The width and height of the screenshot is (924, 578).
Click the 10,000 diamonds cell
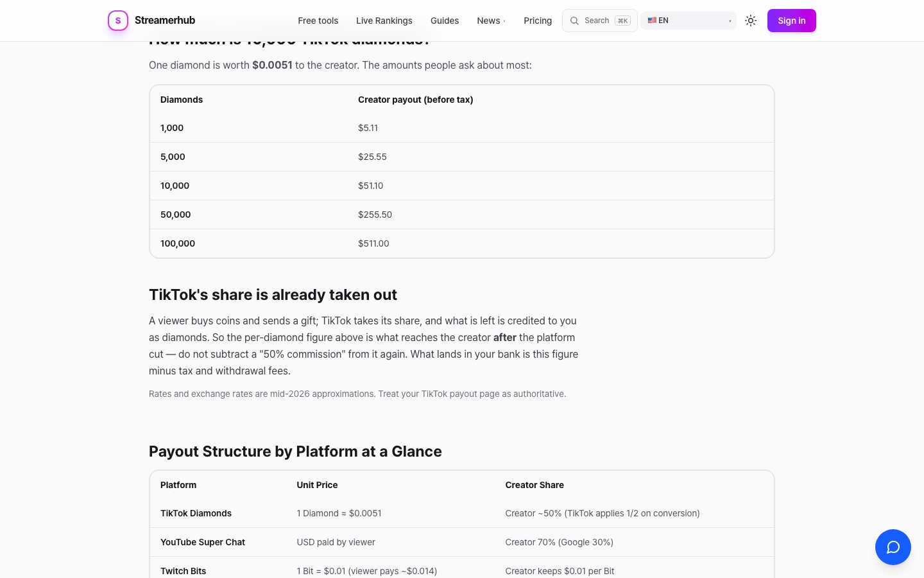tap(175, 186)
